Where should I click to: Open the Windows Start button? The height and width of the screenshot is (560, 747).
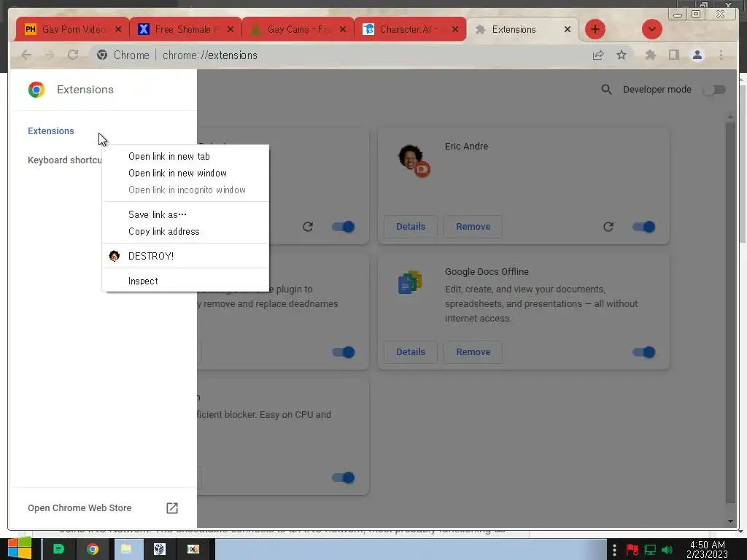point(20,548)
